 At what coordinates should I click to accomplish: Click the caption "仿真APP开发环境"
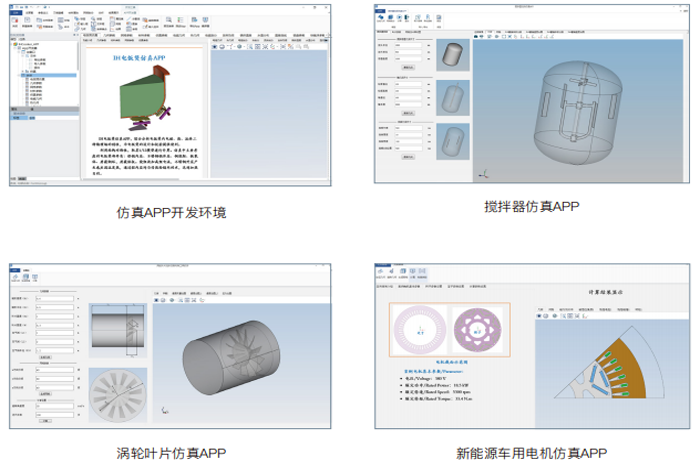[171, 212]
